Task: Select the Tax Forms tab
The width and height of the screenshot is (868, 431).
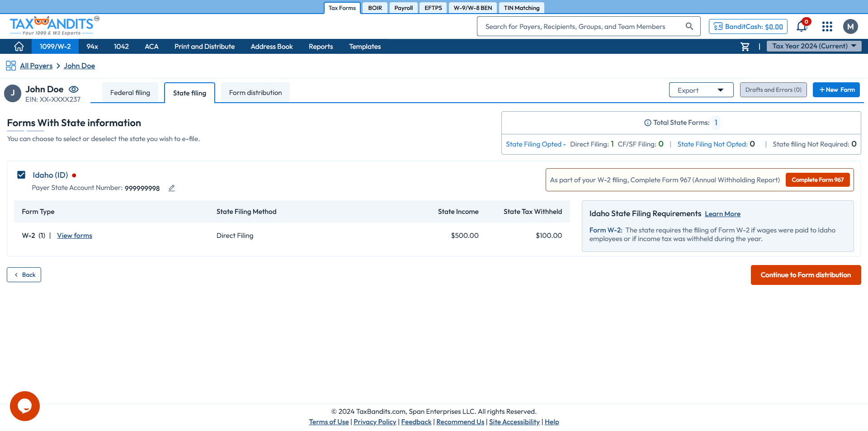Action: pos(342,8)
